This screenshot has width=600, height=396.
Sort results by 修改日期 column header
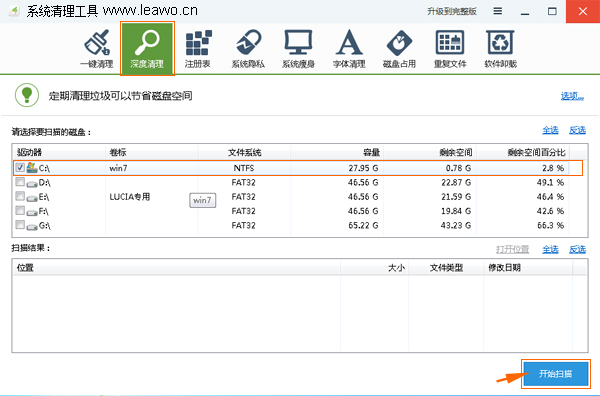(x=528, y=268)
